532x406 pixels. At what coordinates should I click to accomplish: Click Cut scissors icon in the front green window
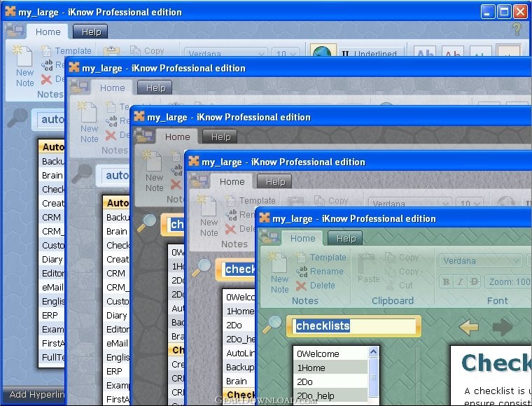[x=391, y=286]
